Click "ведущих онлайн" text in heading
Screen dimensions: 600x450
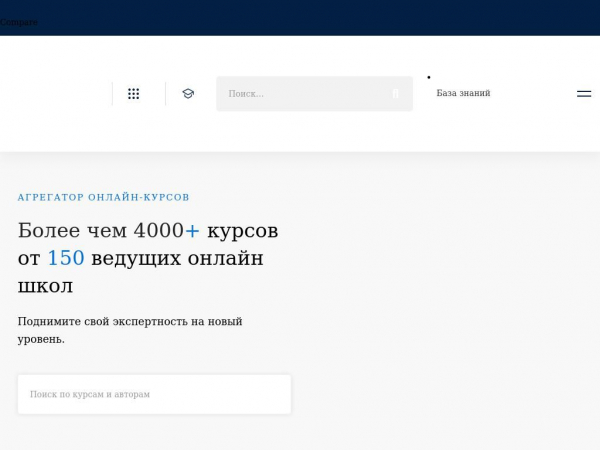[x=177, y=258]
